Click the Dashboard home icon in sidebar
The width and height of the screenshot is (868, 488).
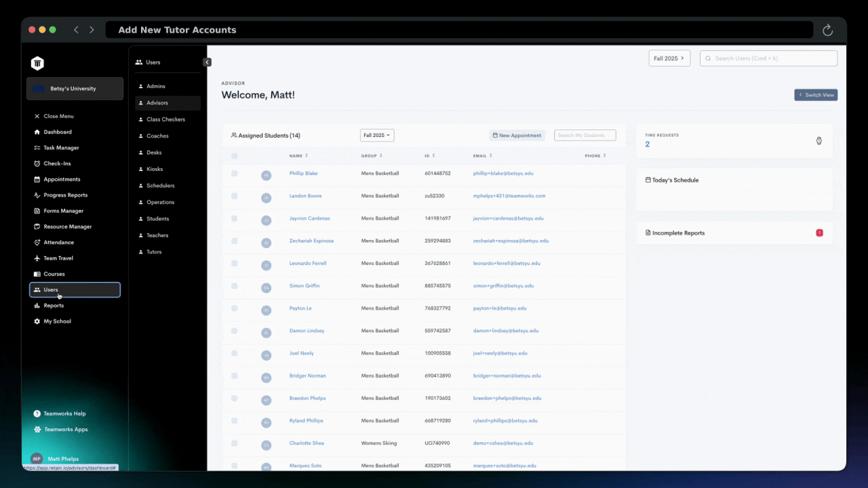pyautogui.click(x=37, y=132)
